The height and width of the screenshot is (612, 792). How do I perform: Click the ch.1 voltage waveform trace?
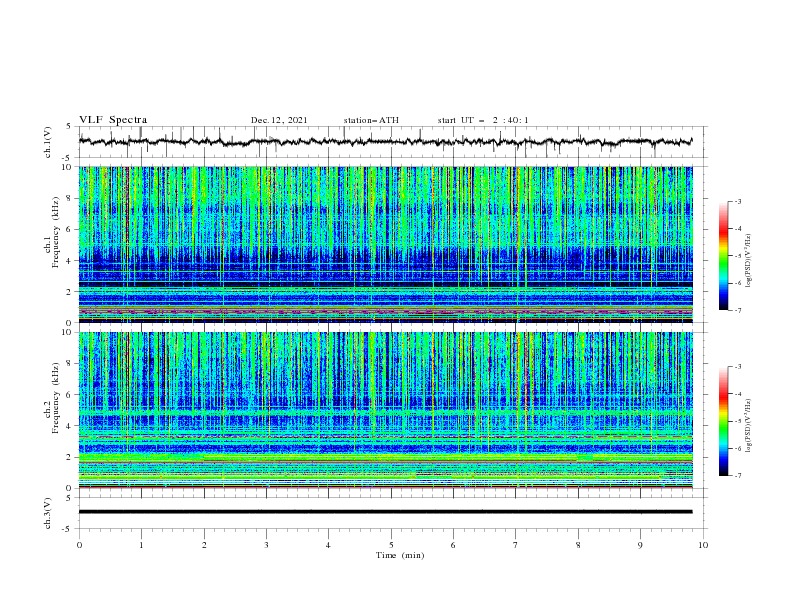pyautogui.click(x=385, y=142)
